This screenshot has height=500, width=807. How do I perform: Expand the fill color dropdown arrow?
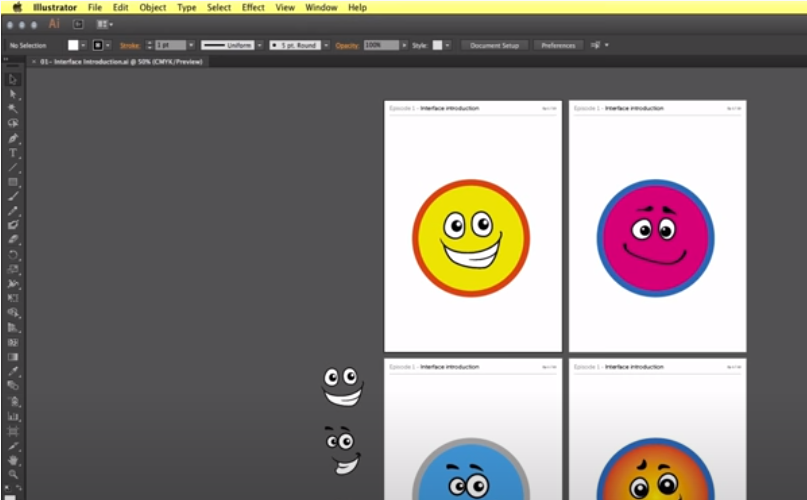pyautogui.click(x=83, y=45)
